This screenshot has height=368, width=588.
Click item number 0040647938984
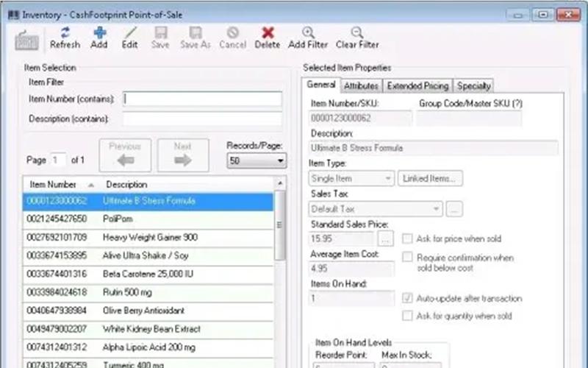coord(57,311)
